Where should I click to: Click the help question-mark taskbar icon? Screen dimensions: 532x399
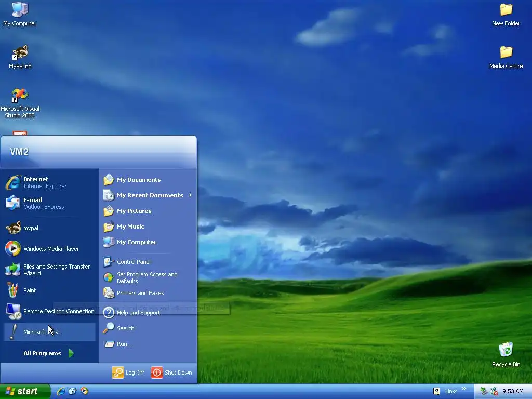pyautogui.click(x=436, y=391)
